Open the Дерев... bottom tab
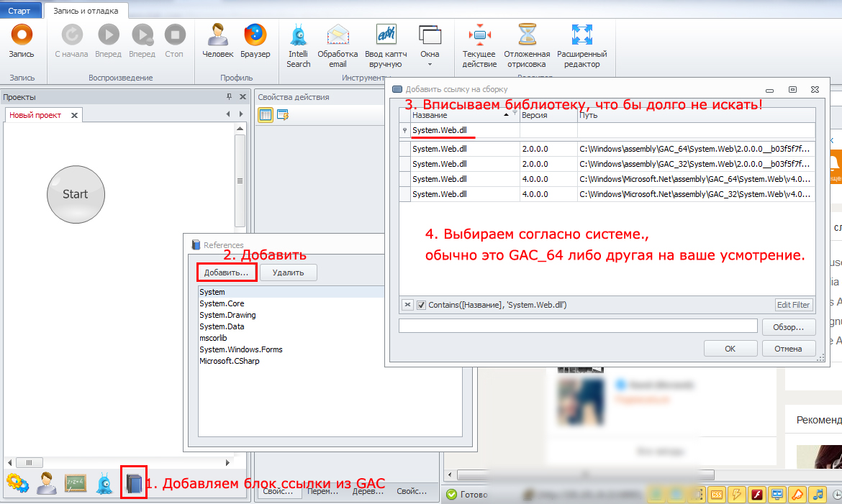 368,491
